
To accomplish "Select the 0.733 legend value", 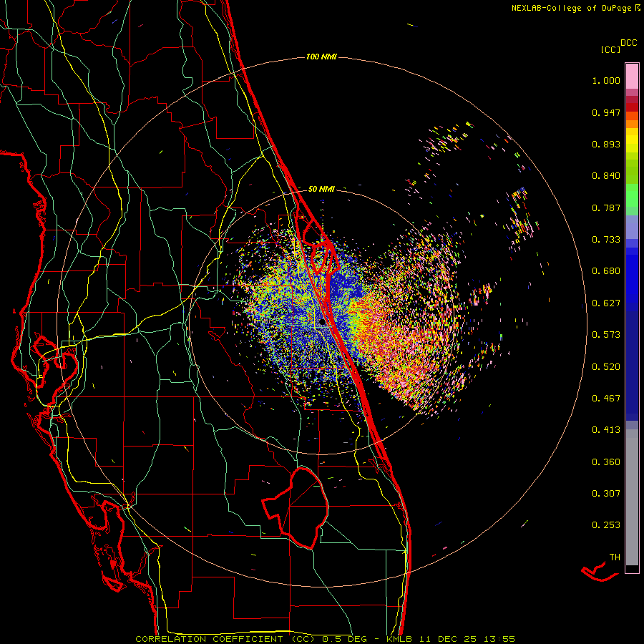I will [606, 240].
